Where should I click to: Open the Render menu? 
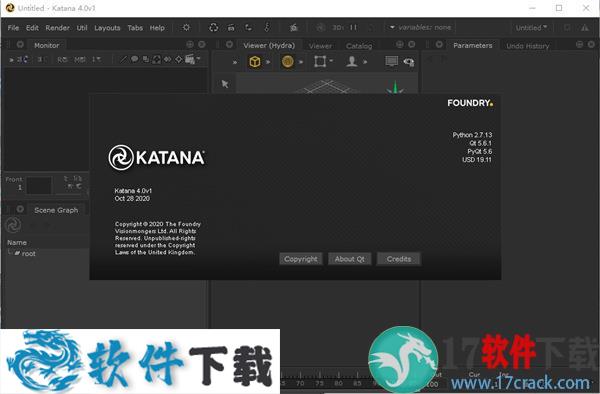coord(57,28)
